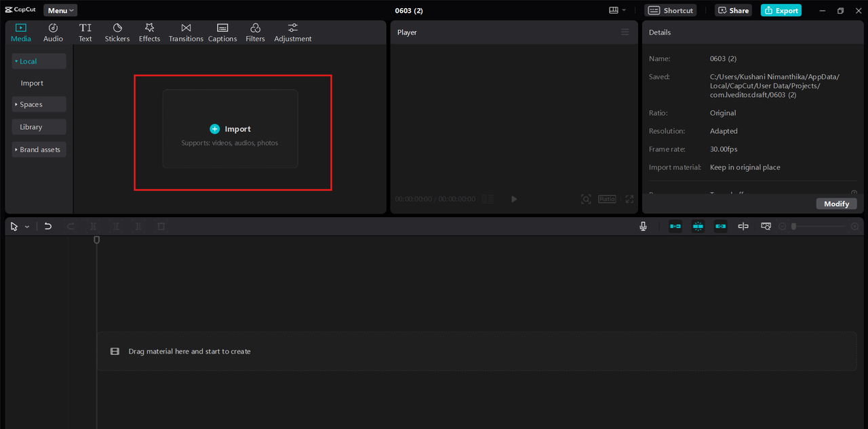Play the preview in the Player
Viewport: 868px width, 429px height.
coord(514,199)
